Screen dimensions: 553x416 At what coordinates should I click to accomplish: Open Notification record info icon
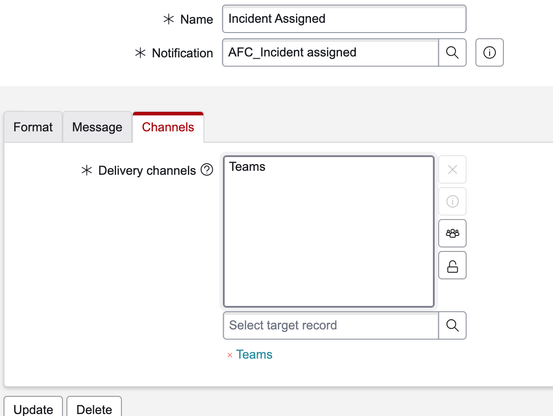tap(489, 53)
